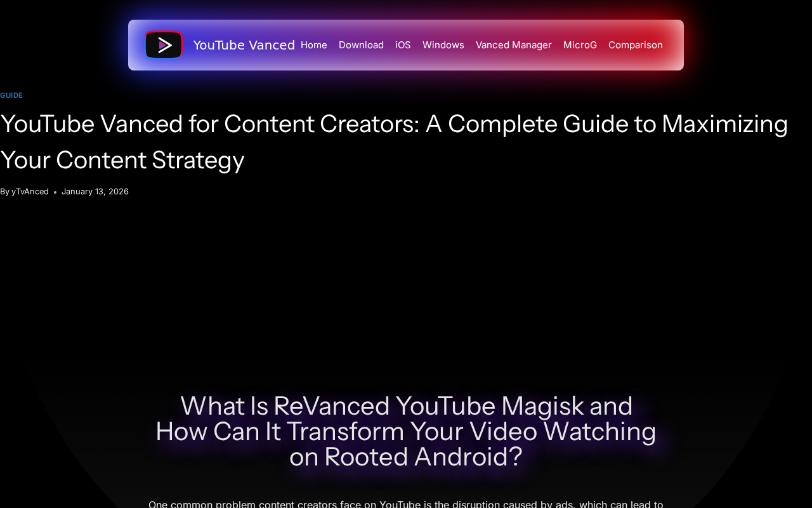
Task: Open the YouTube Vanced site title link
Action: [x=244, y=45]
